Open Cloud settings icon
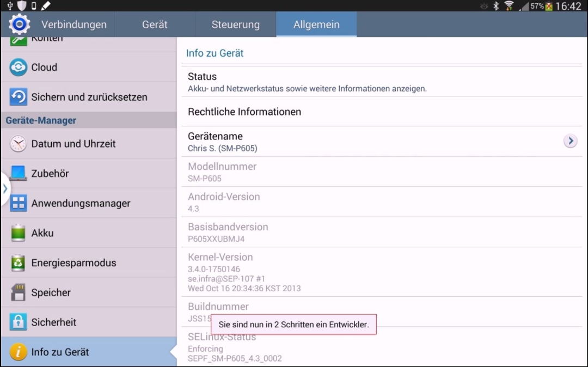The image size is (588, 367). point(18,67)
